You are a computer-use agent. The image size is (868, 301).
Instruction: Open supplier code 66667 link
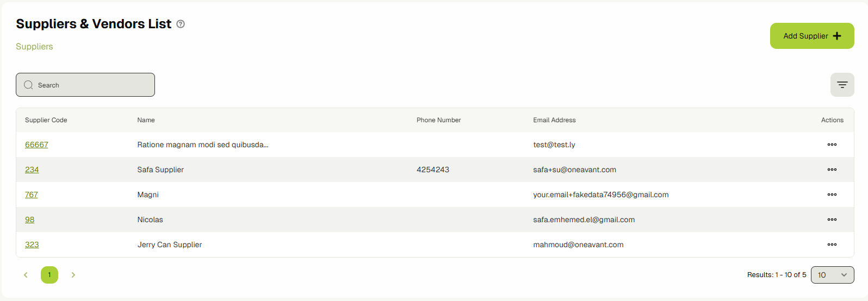[36, 145]
